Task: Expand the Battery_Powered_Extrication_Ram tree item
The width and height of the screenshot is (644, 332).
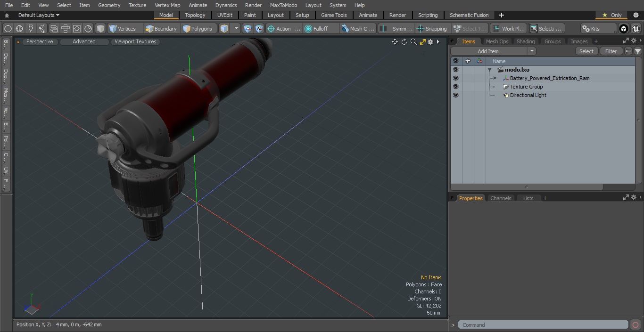Action: pyautogui.click(x=495, y=78)
